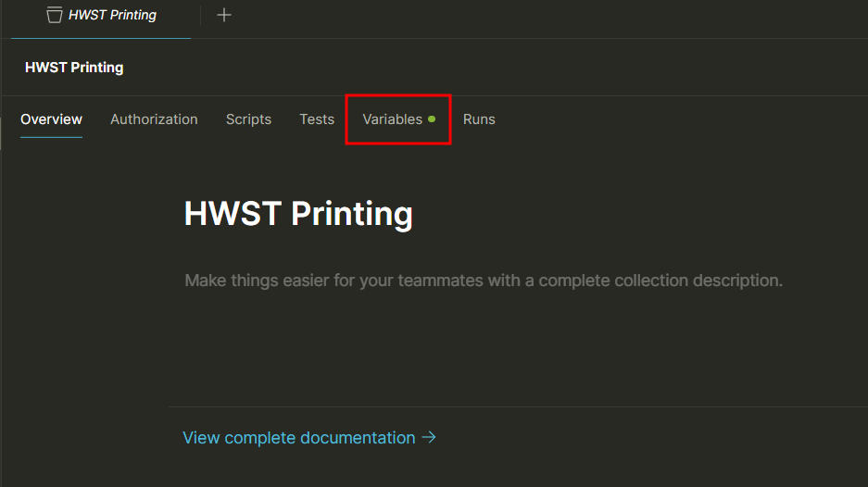The width and height of the screenshot is (868, 487).
Task: Open the Variables tab
Action: 392,119
